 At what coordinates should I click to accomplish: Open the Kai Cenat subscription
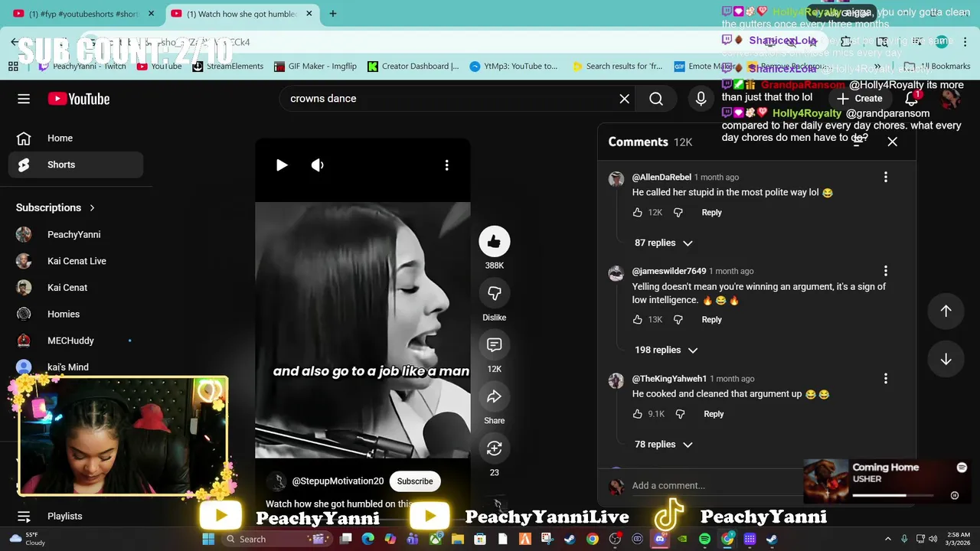click(76, 288)
